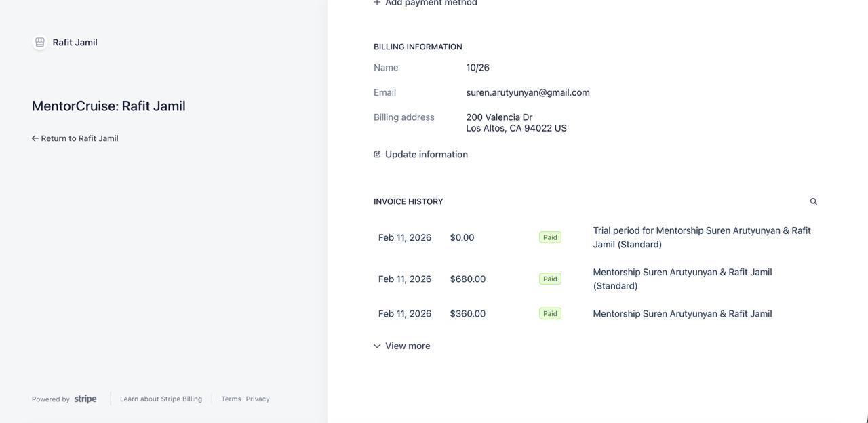Screen dimensions: 868x423
Task: Click the plus icon for Add payment method
Action: 377,3
